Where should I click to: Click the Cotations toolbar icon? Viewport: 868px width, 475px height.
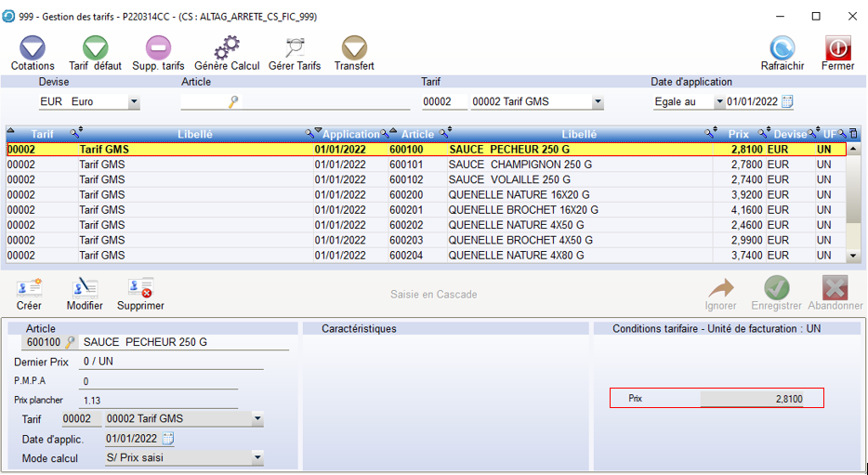[33, 48]
